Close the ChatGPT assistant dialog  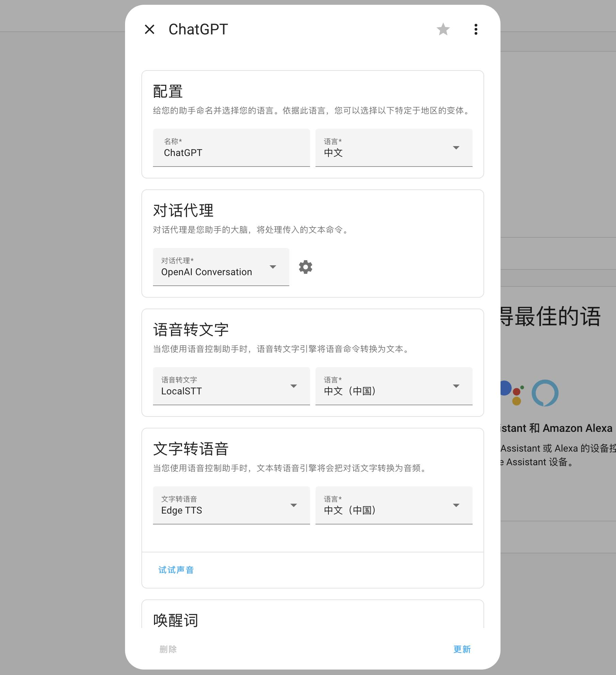tap(149, 30)
